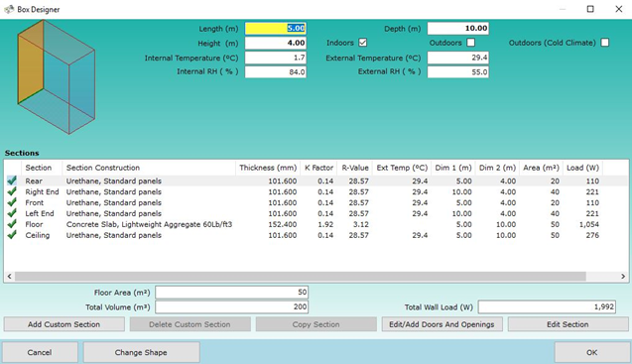The height and width of the screenshot is (364, 632).
Task: Close the Box Designer window
Action: 619,9
